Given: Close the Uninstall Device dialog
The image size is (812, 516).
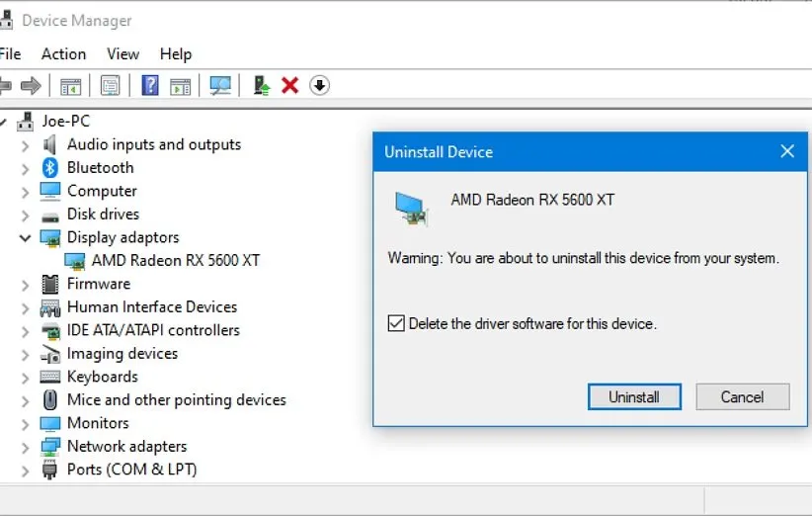Looking at the screenshot, I should 787,151.
